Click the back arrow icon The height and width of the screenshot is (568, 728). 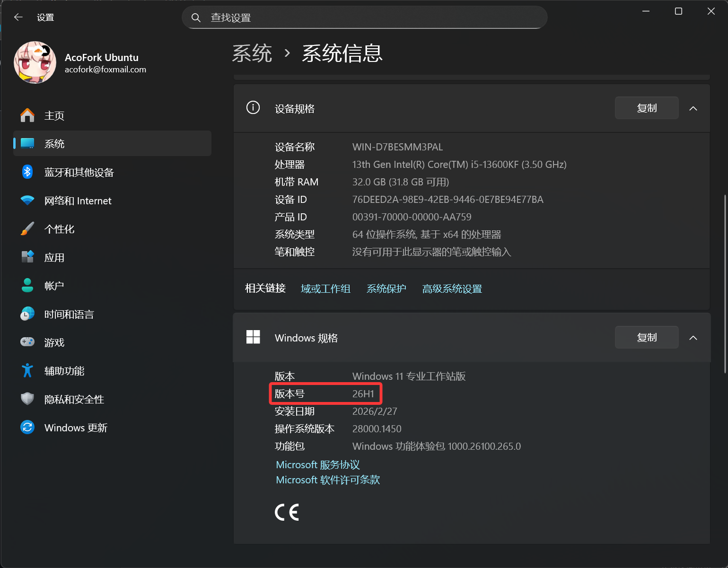click(x=18, y=17)
